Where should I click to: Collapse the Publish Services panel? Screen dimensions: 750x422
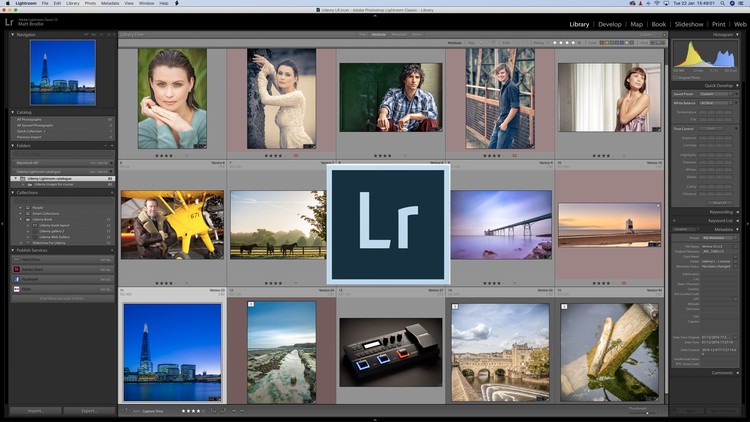click(x=12, y=250)
